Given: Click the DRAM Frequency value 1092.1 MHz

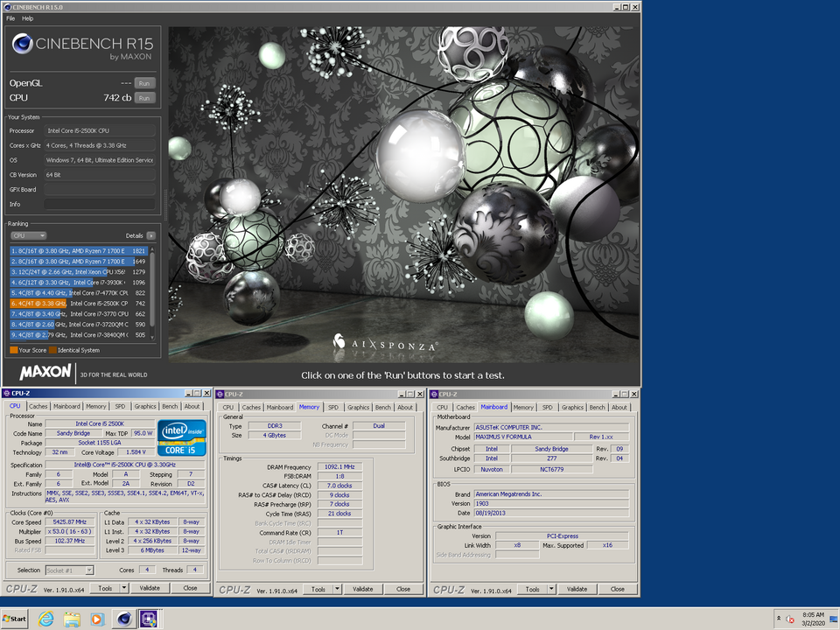Looking at the screenshot, I should 339,466.
